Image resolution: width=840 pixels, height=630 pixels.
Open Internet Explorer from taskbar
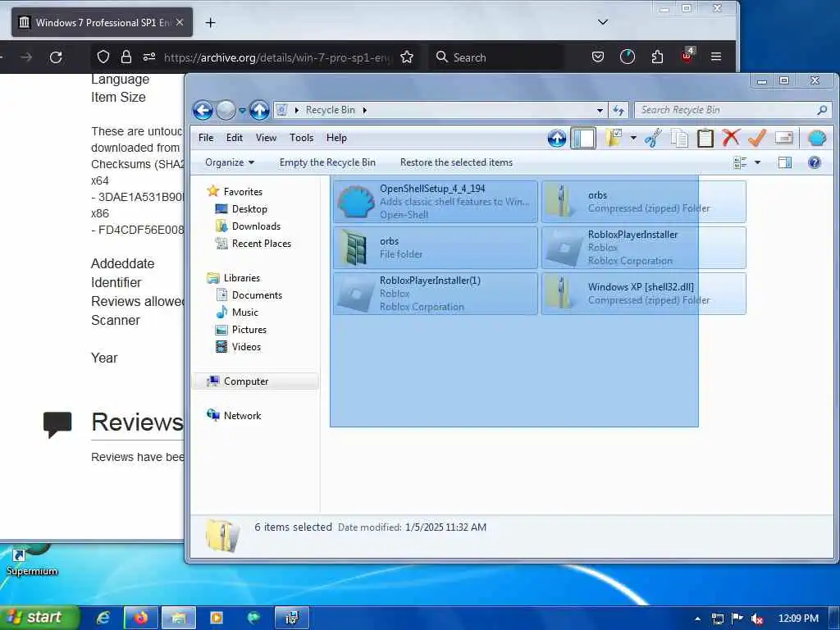103,618
